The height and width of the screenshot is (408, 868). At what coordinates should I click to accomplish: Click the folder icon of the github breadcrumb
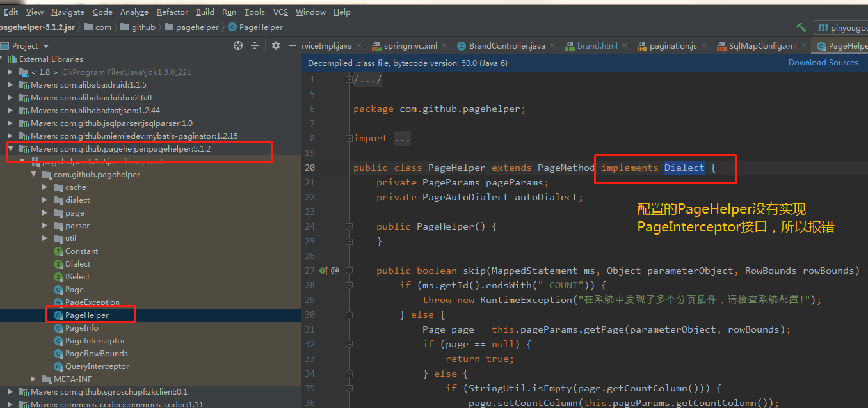tap(124, 27)
